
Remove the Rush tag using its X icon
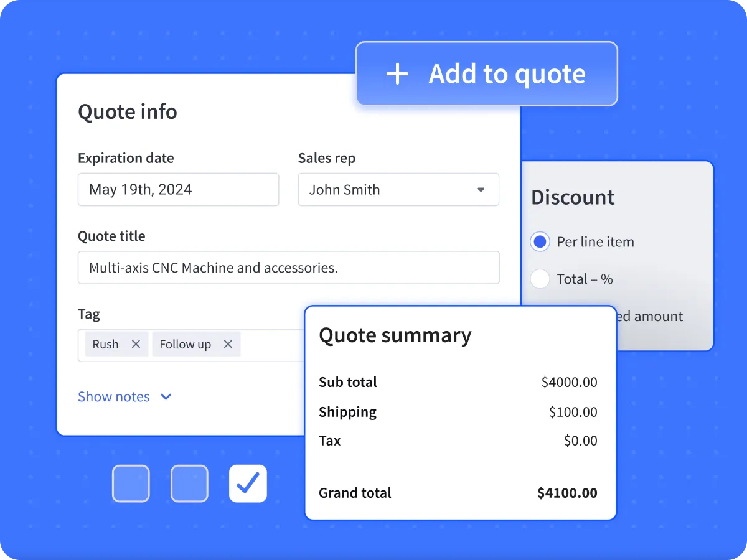point(136,343)
